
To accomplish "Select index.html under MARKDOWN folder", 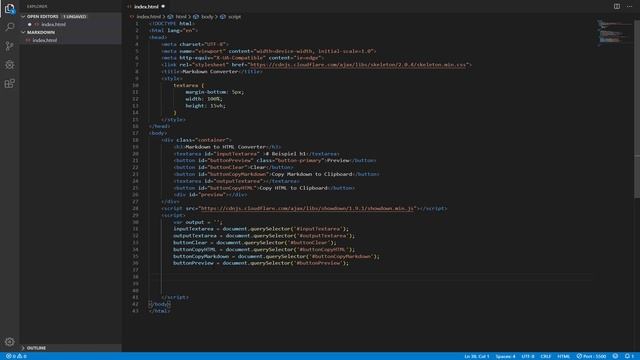I will click(x=45, y=40).
